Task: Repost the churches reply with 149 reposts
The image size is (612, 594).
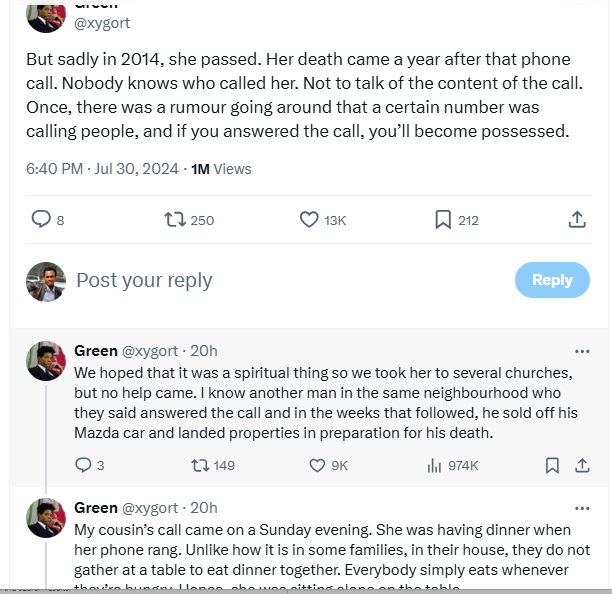Action: pyautogui.click(x=199, y=465)
